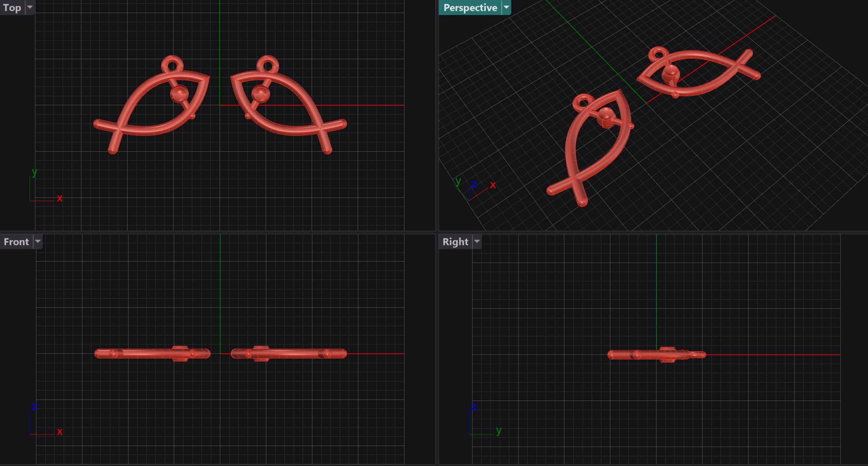
Task: Pick the farther fish's hanging ring in Perspective view
Action: click(x=658, y=54)
